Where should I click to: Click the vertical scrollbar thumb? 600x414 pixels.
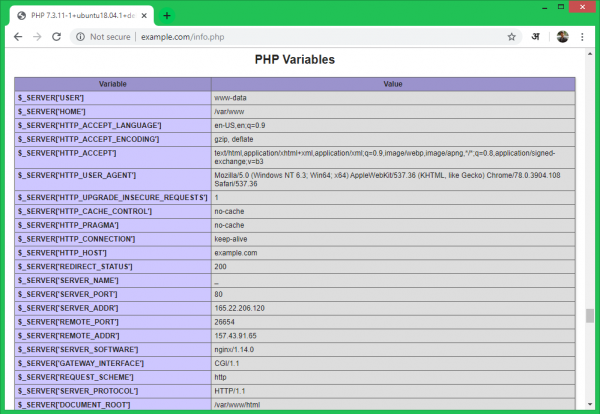(x=589, y=316)
